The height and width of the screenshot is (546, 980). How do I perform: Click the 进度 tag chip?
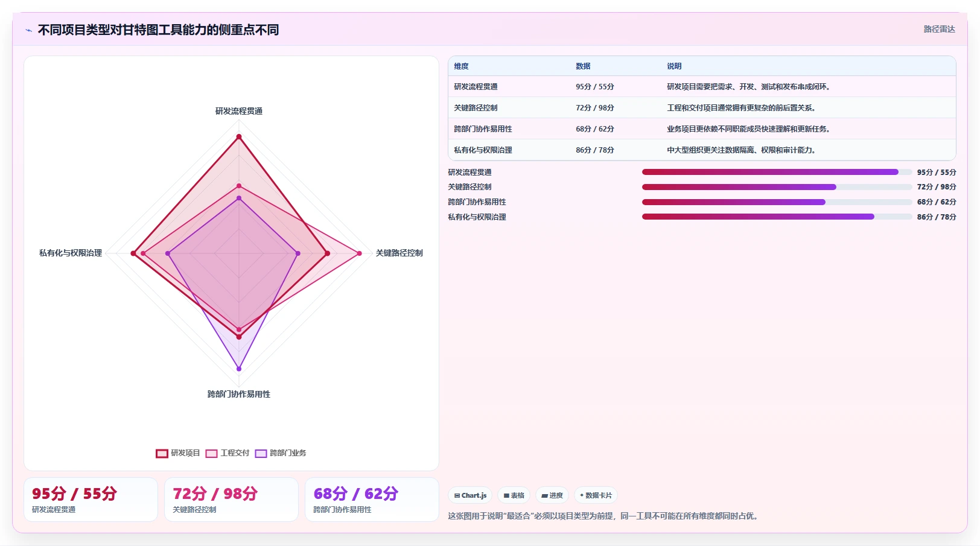[x=552, y=495]
